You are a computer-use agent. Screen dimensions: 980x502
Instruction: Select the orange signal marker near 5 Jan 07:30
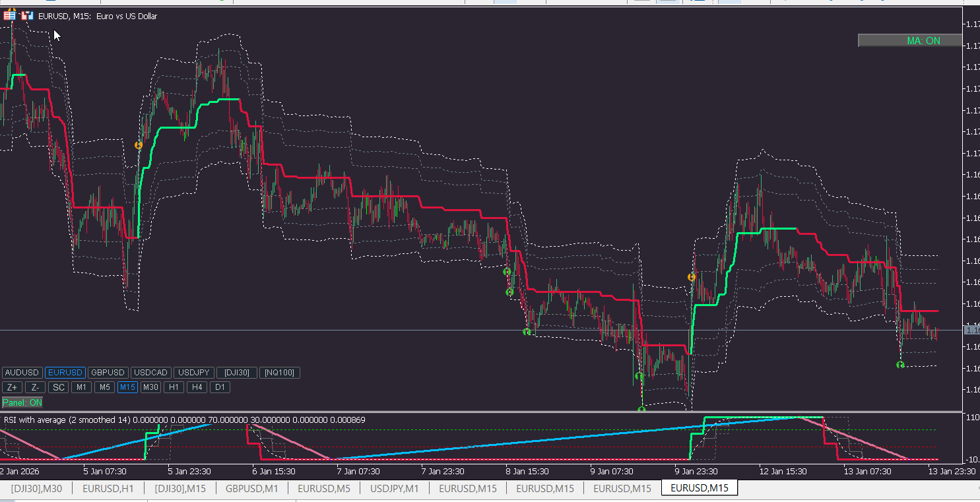[x=139, y=145]
